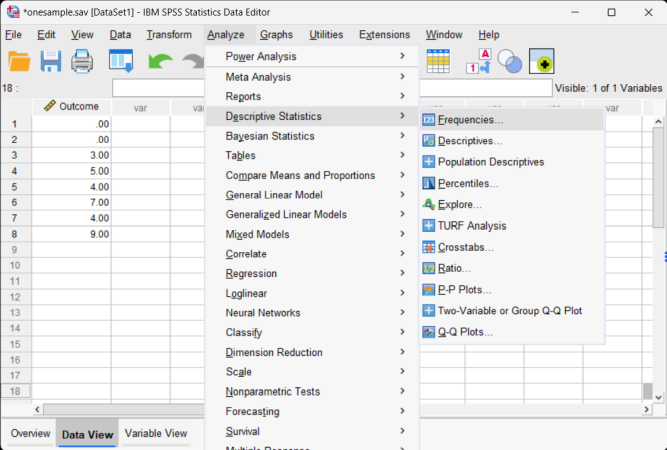Image resolution: width=667 pixels, height=450 pixels.
Task: Choose the Dimension Reduction menu entry
Action: coord(312,352)
